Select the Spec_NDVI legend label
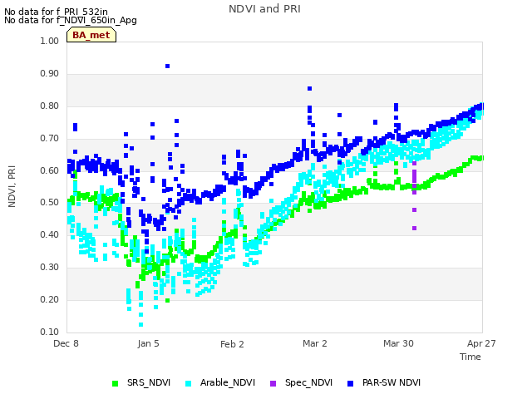This screenshot has height=399, width=532. (x=308, y=382)
